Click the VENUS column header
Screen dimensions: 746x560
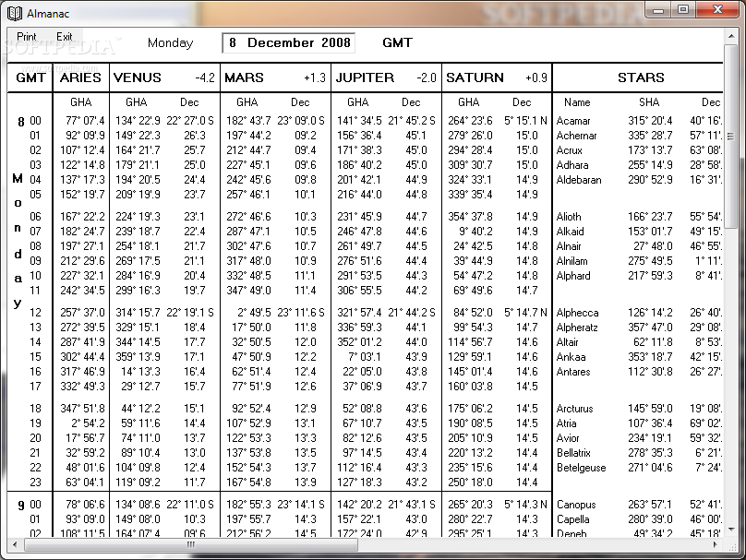pyautogui.click(x=138, y=77)
